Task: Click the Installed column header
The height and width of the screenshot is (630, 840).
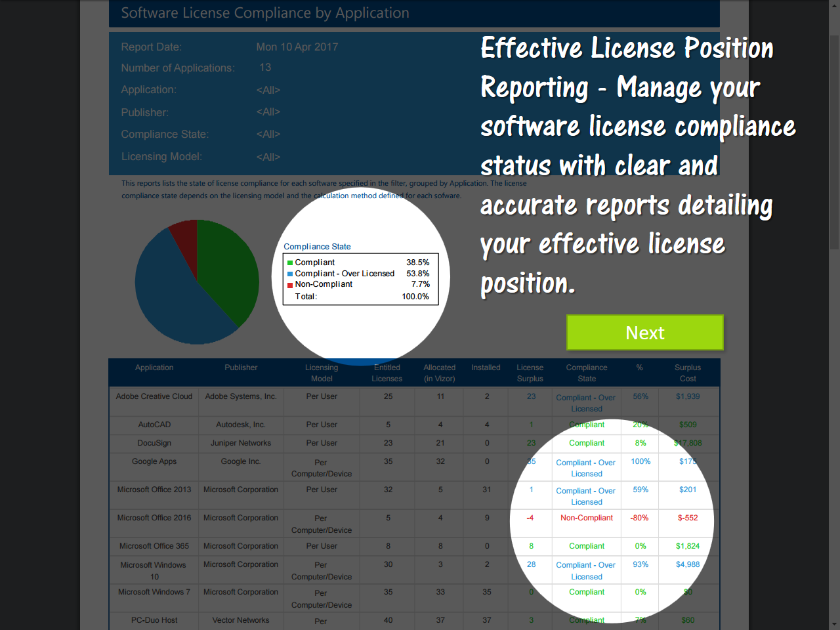Action: [x=486, y=367]
